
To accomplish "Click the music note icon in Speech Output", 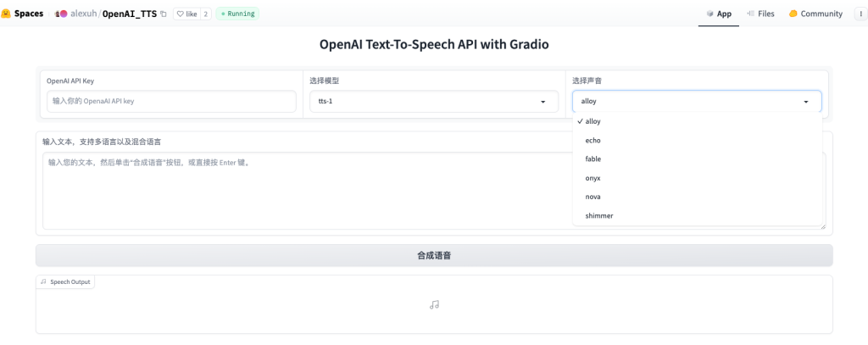I will click(x=434, y=304).
